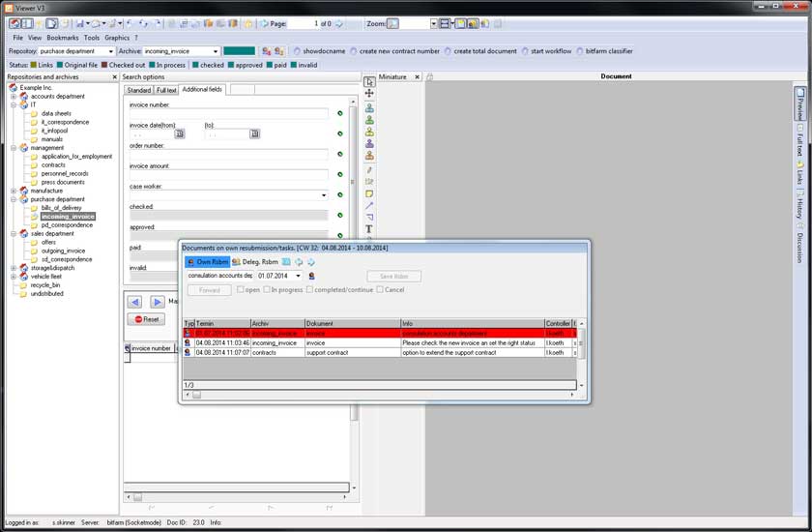Image resolution: width=812 pixels, height=532 pixels.
Task: Open the resubmission date 01.07.2014 dropdown
Action: (x=298, y=276)
